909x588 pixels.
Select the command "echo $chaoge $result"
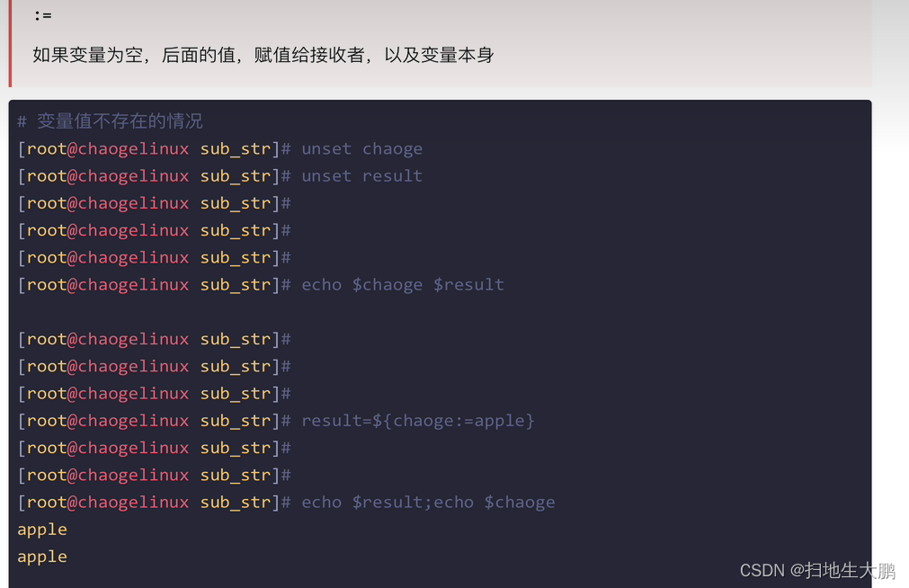403,285
